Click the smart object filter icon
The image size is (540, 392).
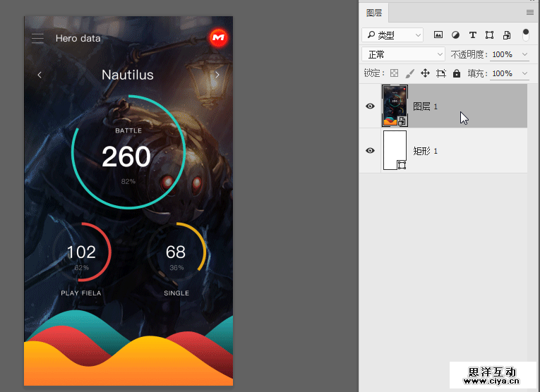point(507,35)
